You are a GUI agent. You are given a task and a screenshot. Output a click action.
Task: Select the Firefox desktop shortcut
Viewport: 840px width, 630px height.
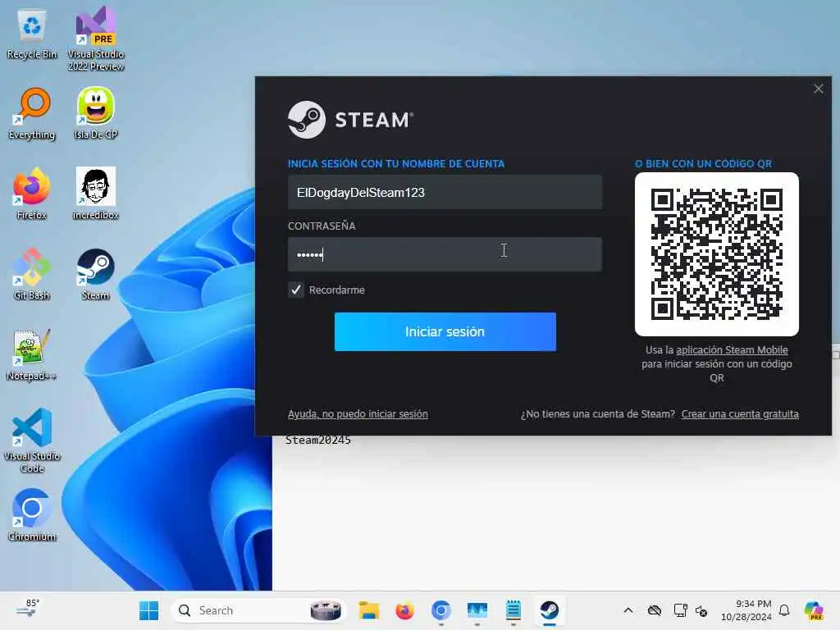[32, 194]
